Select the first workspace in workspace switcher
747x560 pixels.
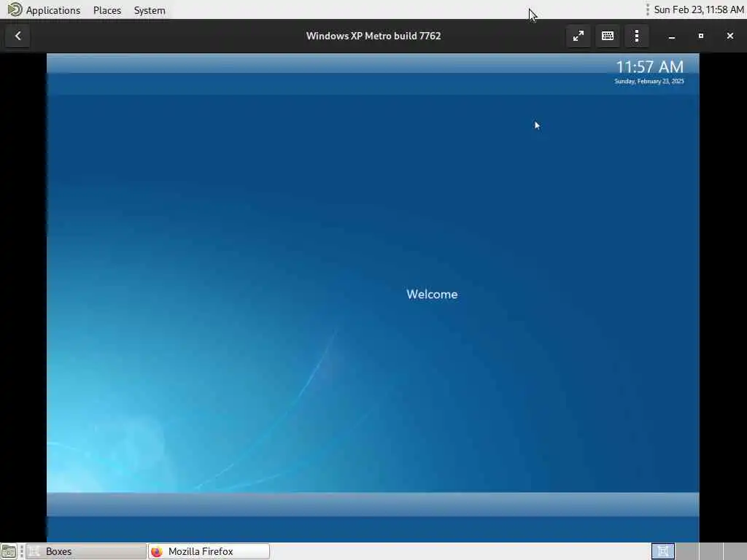click(x=662, y=551)
